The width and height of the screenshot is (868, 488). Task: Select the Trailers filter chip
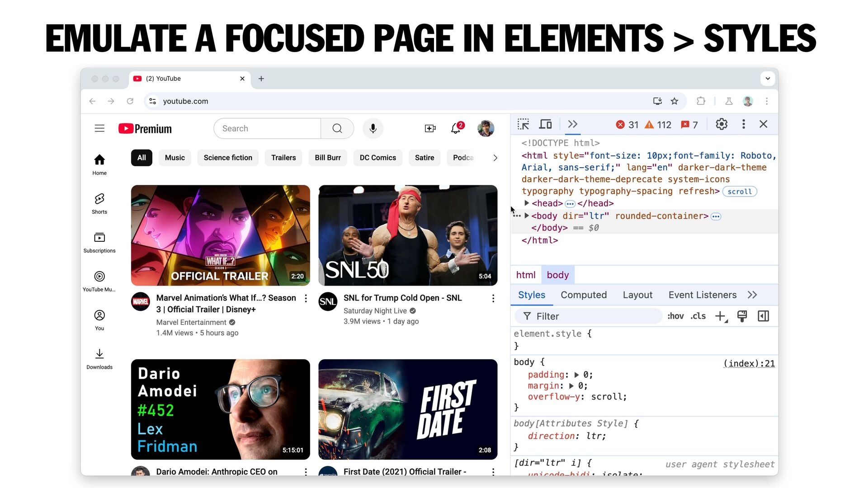(283, 158)
